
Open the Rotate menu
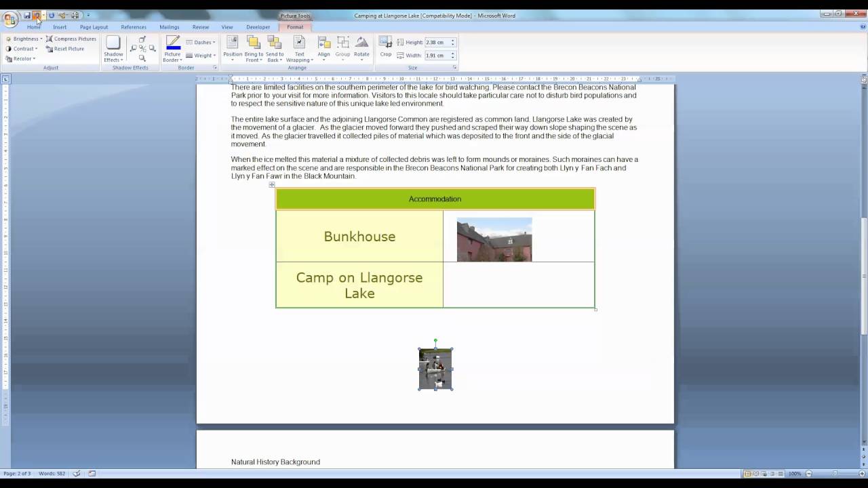(361, 49)
